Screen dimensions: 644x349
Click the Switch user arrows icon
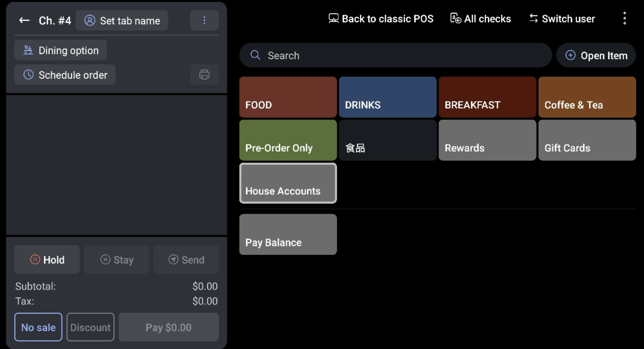pos(533,18)
